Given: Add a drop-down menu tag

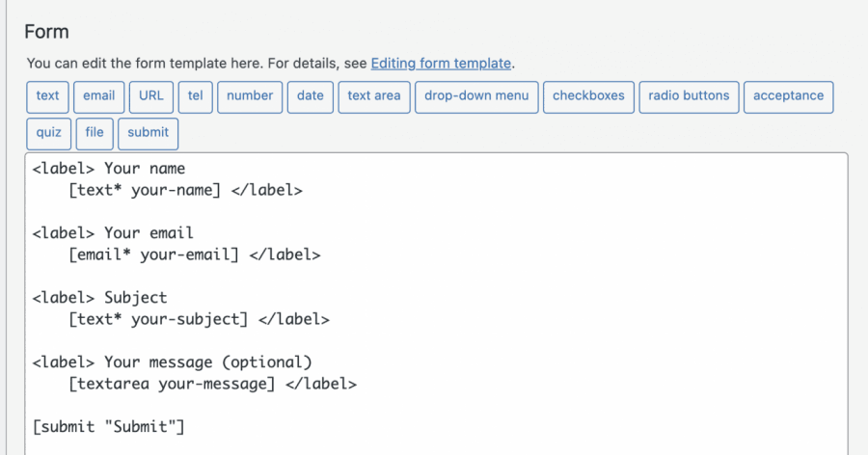Looking at the screenshot, I should (x=476, y=96).
